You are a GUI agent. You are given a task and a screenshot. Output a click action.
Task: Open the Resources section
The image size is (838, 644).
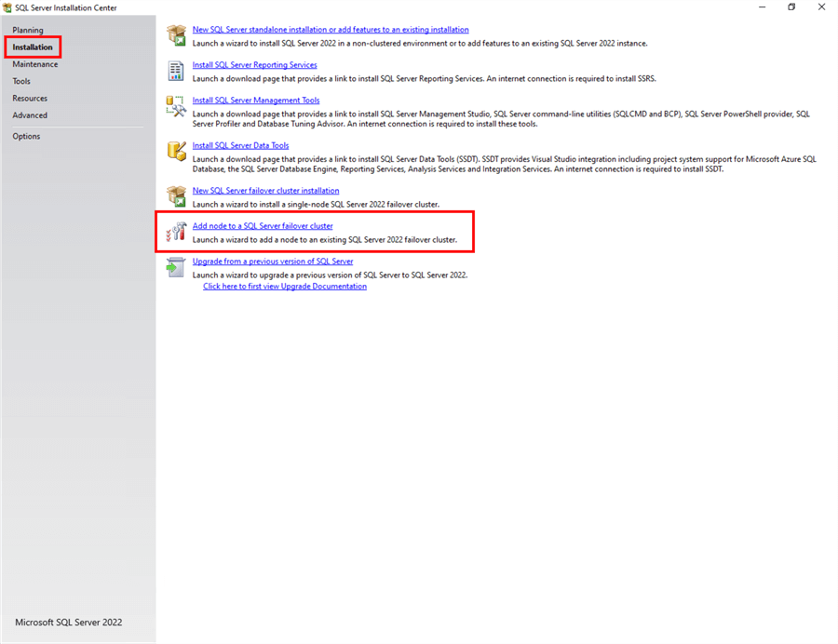[x=30, y=99]
